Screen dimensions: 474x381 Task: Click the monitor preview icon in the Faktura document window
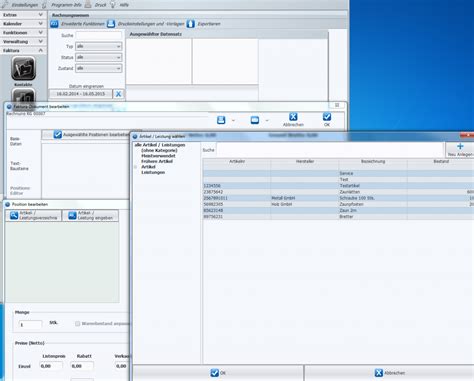coord(255,120)
